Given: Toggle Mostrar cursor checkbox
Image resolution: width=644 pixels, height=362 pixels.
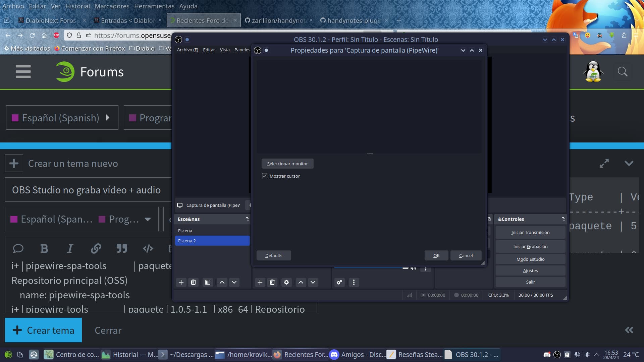Looking at the screenshot, I should pyautogui.click(x=265, y=176).
